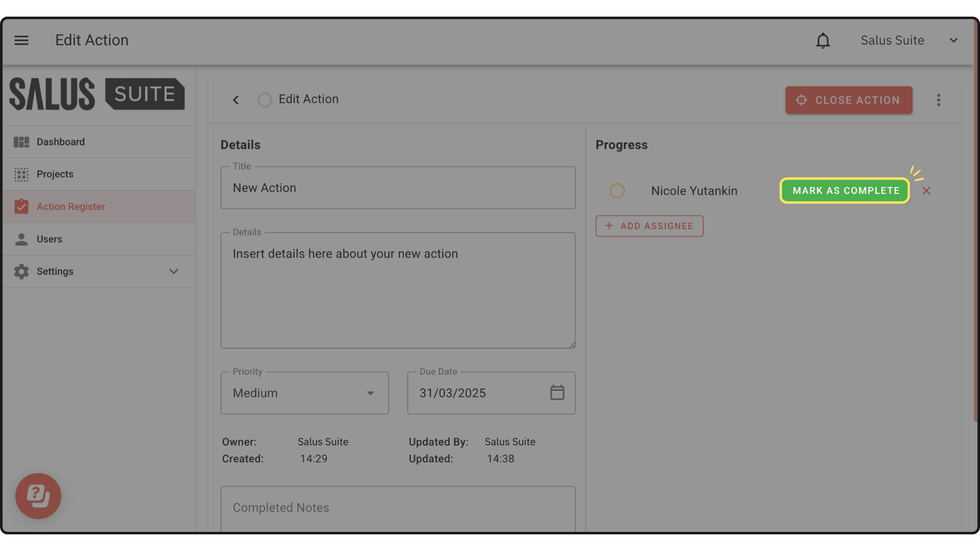Open the hamburger navigation menu
This screenshot has height=551, width=980.
[21, 40]
